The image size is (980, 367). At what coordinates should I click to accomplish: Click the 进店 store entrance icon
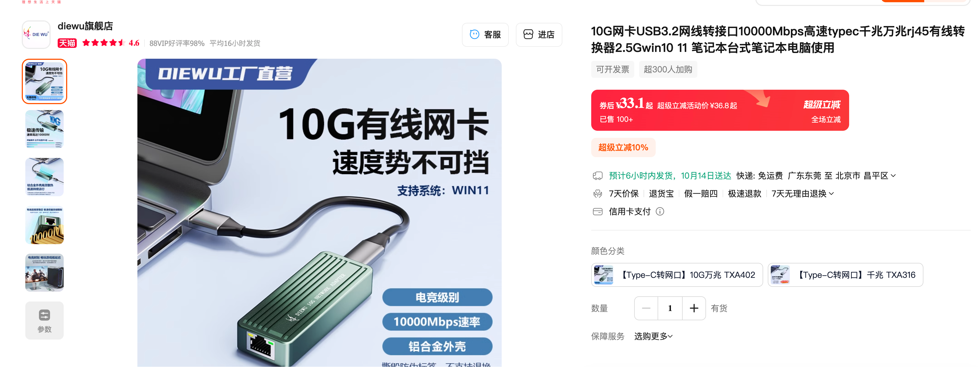[528, 35]
